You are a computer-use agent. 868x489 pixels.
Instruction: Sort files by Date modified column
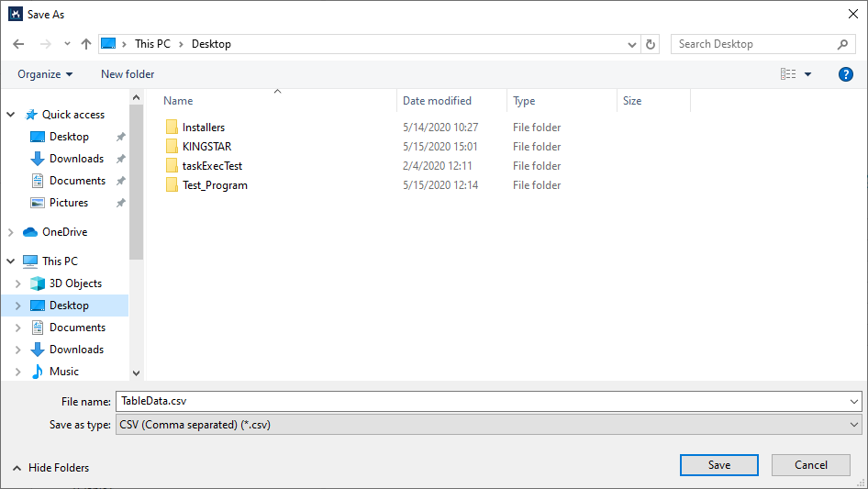click(438, 101)
